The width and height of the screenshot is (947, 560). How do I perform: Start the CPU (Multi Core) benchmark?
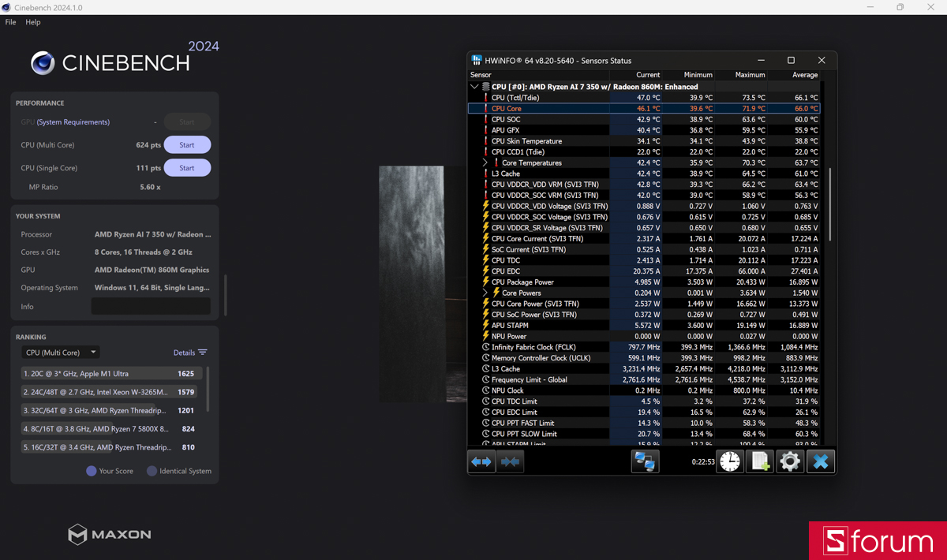[x=187, y=145]
